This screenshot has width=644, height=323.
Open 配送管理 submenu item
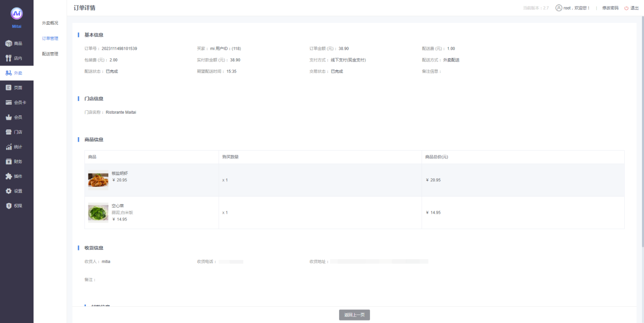click(50, 54)
